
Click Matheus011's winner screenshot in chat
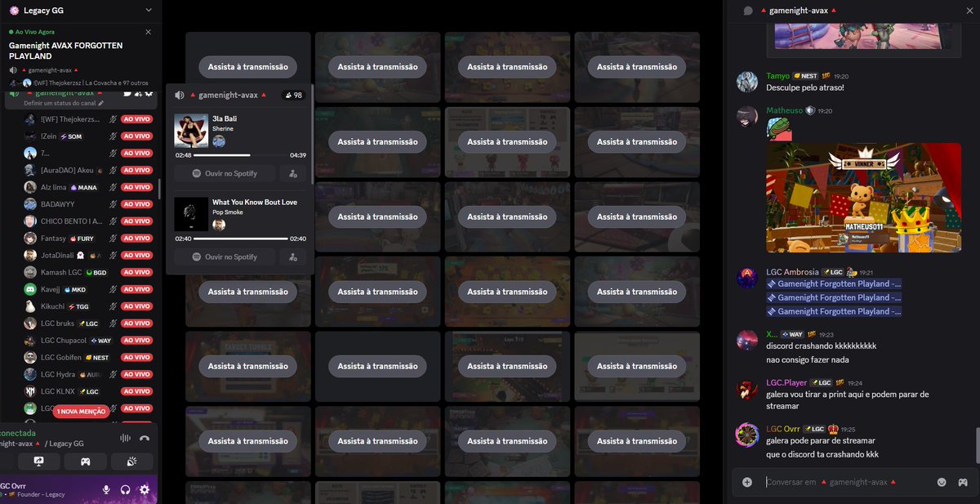coord(864,196)
